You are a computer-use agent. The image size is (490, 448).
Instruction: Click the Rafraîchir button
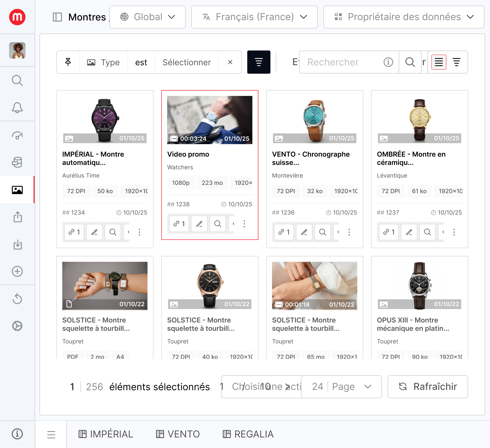428,387
